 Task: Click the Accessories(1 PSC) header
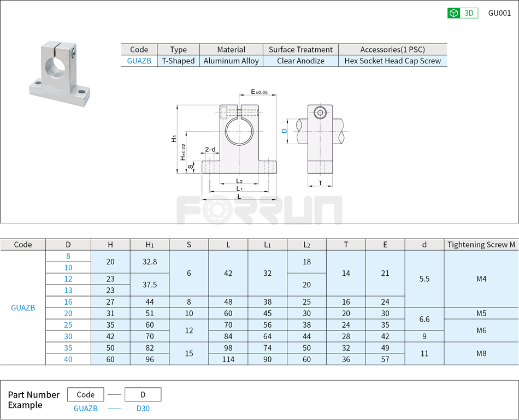(393, 50)
